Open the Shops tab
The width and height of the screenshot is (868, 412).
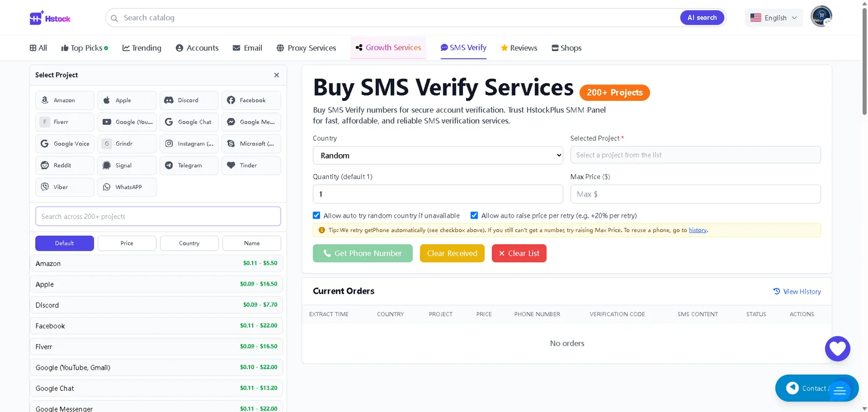point(567,48)
